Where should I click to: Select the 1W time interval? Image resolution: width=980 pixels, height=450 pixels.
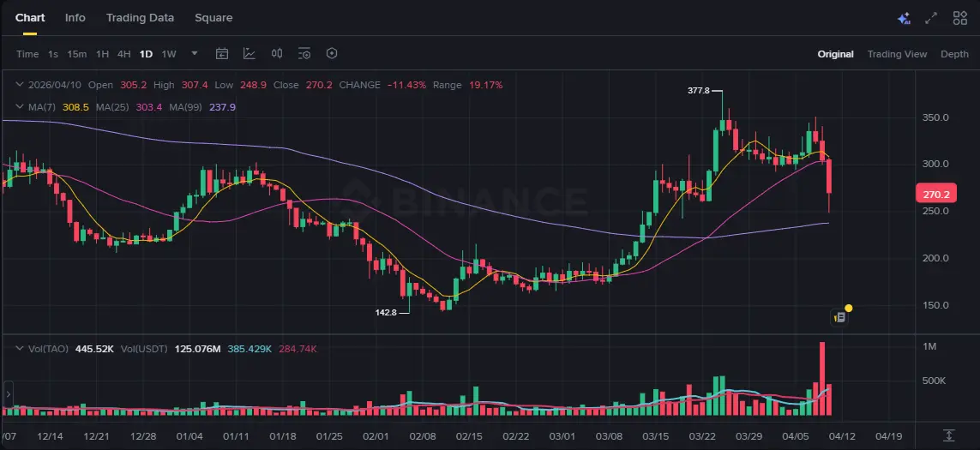coord(169,54)
